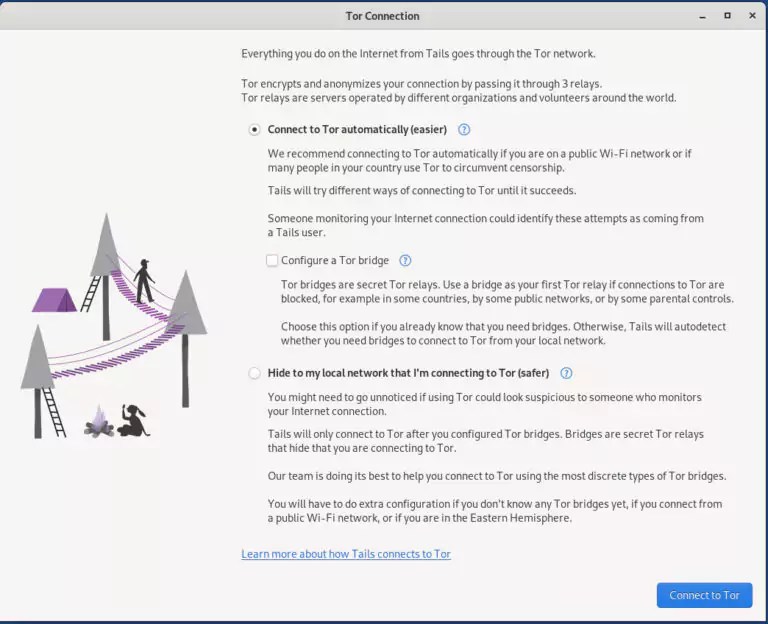Enable the Configure a Tor bridge checkbox
768x624 pixels.
272,260
